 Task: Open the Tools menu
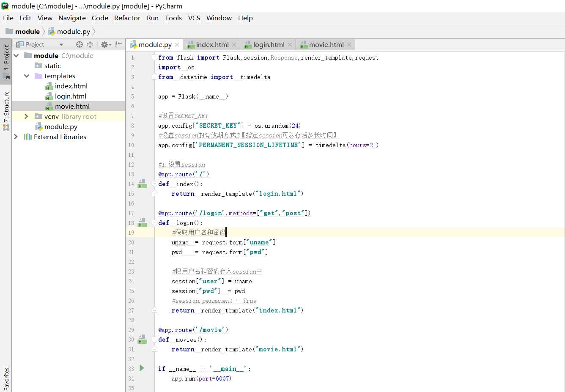(173, 18)
